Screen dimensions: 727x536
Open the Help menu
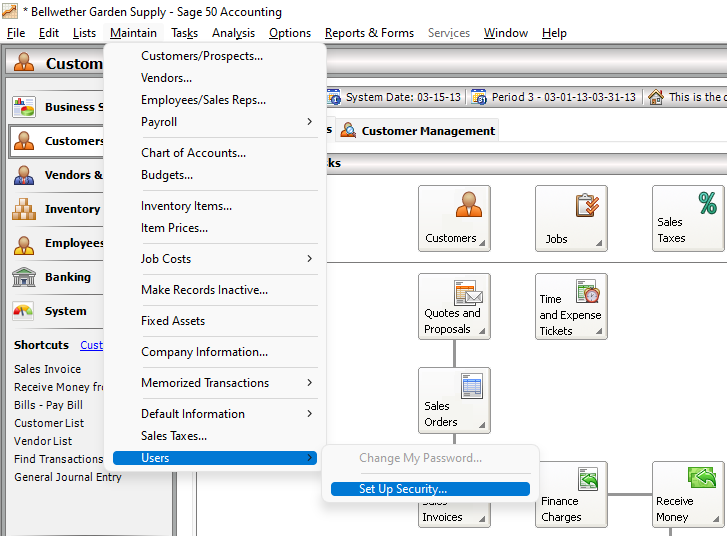pyautogui.click(x=554, y=33)
